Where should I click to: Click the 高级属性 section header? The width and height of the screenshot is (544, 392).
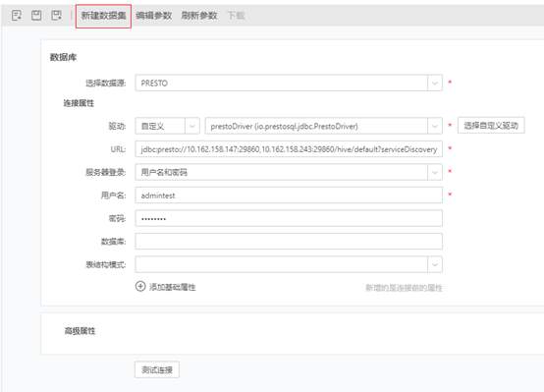tap(80, 331)
